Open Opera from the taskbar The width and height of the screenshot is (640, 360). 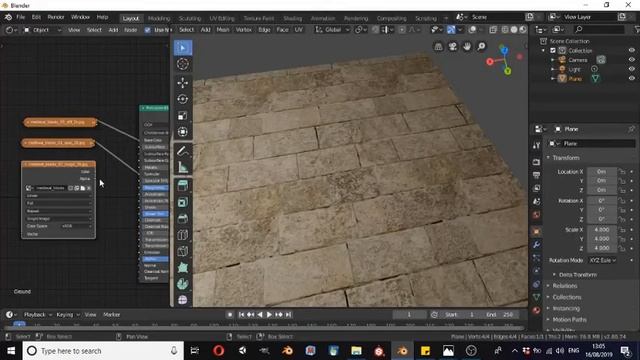[219, 351]
